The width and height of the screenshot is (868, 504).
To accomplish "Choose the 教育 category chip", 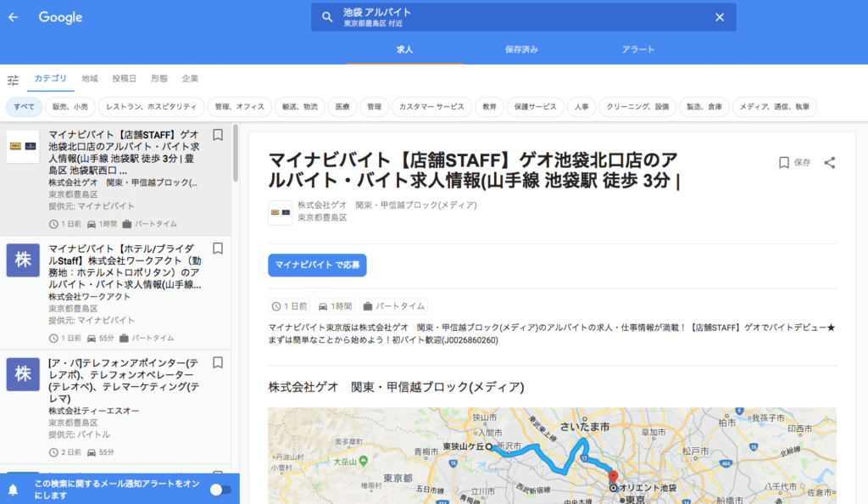I will click(489, 107).
